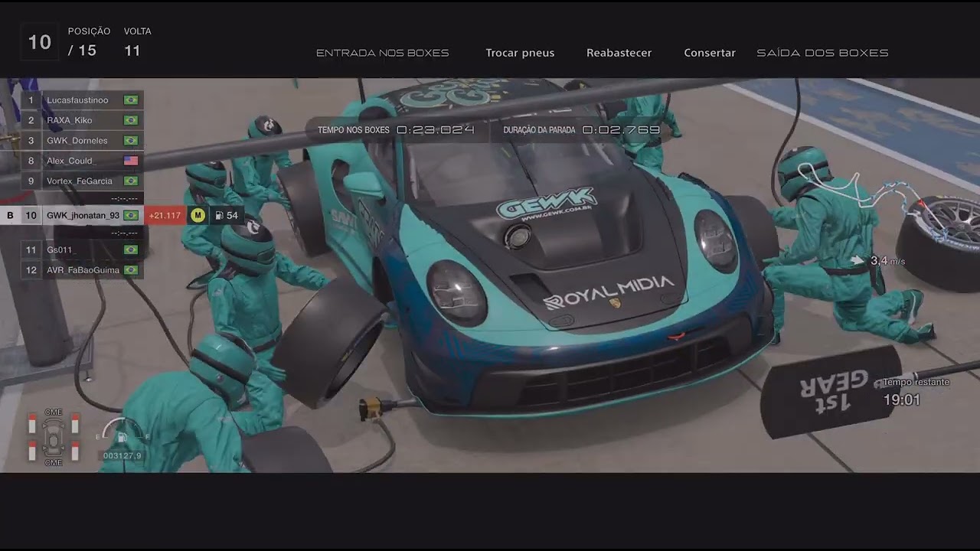Click the Brazil flag next to Gs011_
The height and width of the screenshot is (551, 980).
point(131,250)
